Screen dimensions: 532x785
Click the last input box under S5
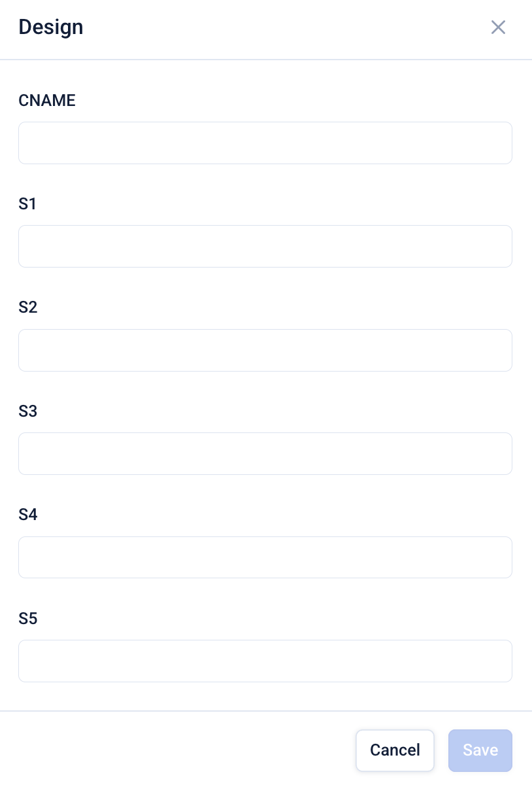tap(265, 661)
